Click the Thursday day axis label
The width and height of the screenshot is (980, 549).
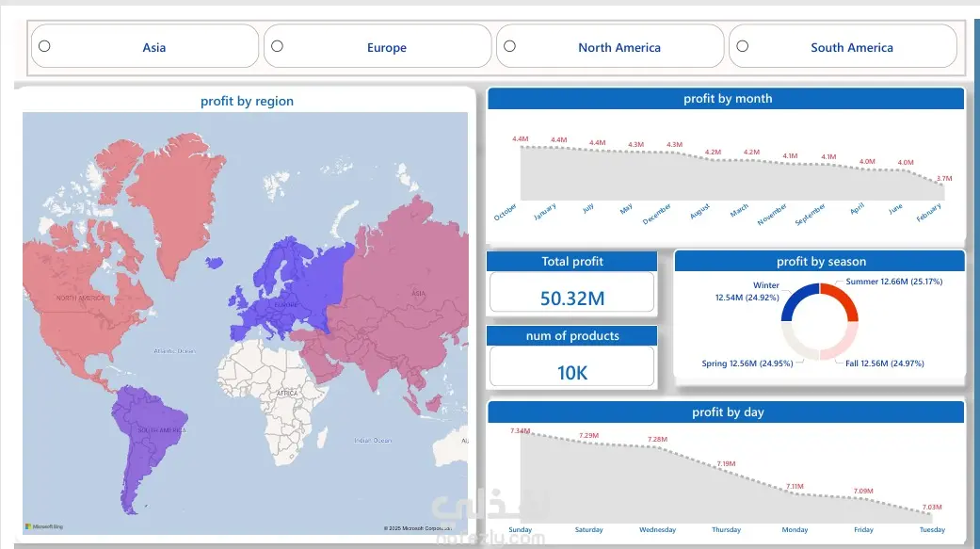(x=726, y=529)
